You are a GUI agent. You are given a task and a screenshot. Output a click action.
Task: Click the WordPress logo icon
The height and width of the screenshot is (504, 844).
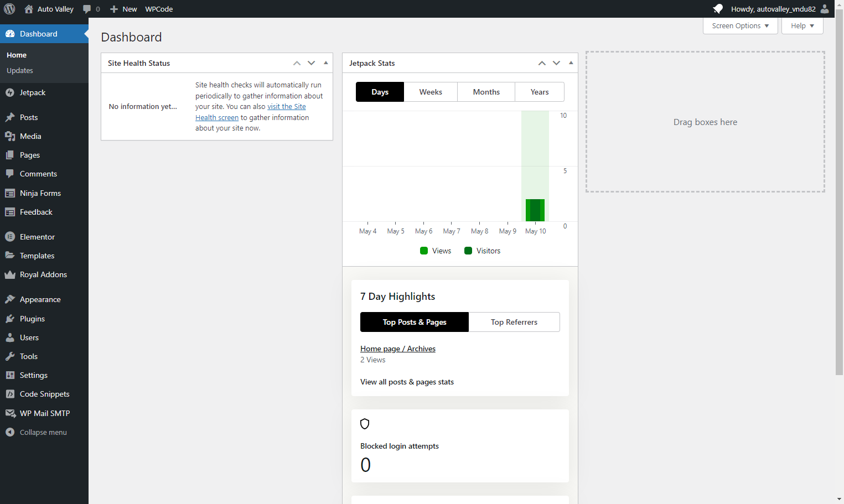[9, 9]
